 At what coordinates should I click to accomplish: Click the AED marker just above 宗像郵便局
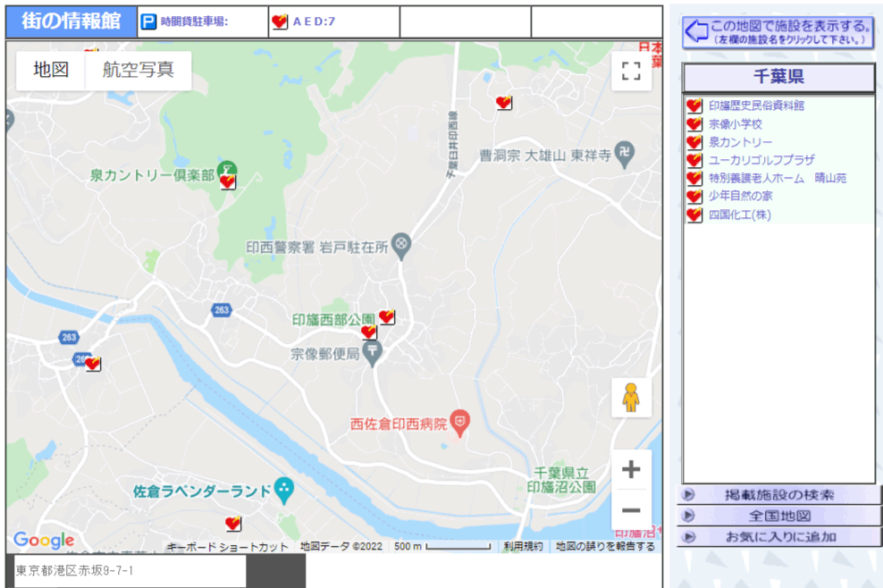tap(369, 332)
